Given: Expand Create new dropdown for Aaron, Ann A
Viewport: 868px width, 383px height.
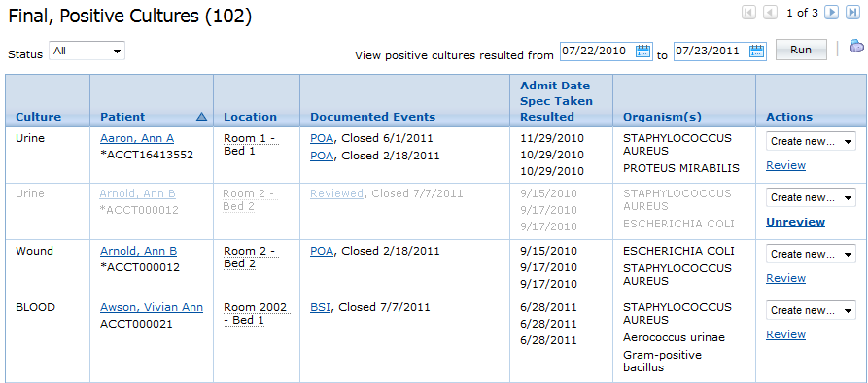Looking at the screenshot, I should tap(811, 141).
